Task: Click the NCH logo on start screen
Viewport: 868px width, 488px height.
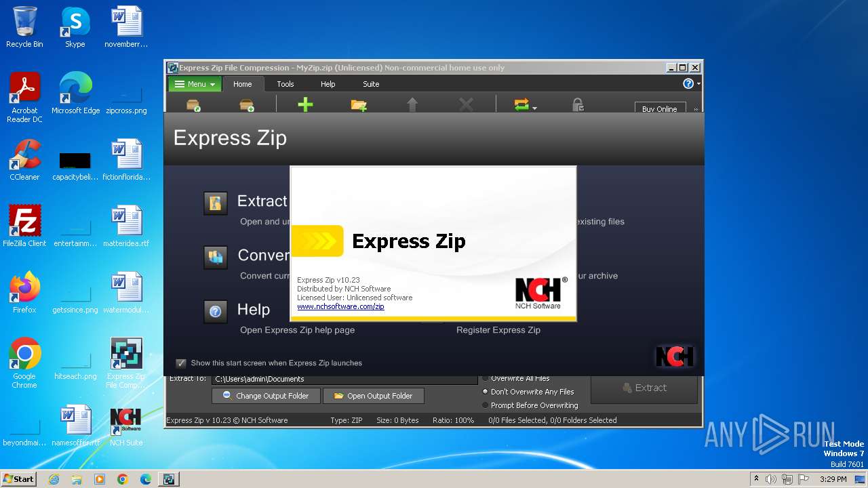Action: tap(675, 357)
